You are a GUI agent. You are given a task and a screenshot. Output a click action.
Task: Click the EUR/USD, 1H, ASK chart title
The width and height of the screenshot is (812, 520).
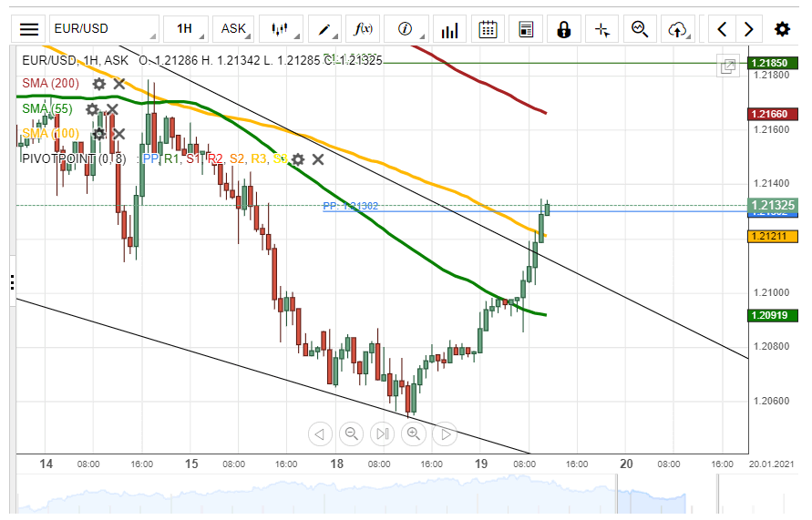pyautogui.click(x=75, y=60)
